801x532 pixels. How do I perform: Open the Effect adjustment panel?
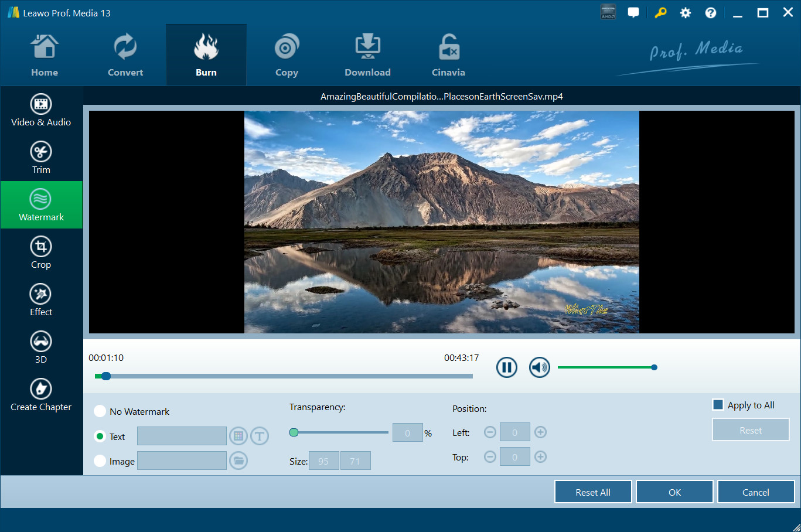coord(41,300)
